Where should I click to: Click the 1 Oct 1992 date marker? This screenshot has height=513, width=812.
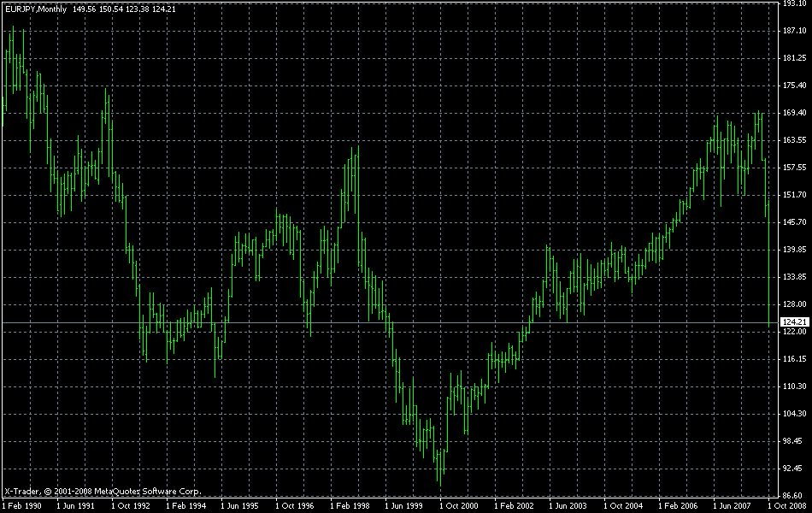131,506
